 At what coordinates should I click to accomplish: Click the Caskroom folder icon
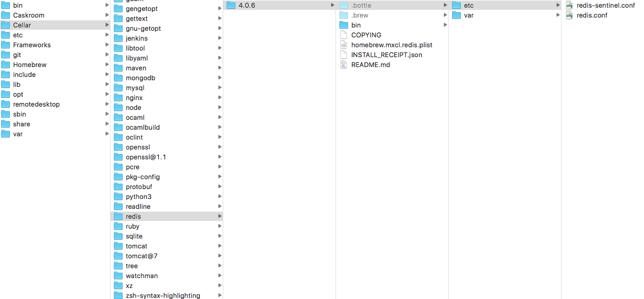pyautogui.click(x=5, y=15)
